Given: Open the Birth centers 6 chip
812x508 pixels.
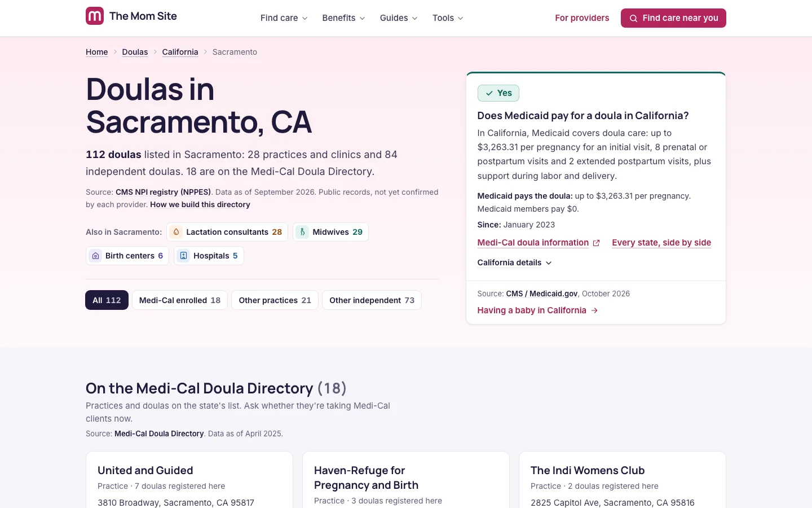Looking at the screenshot, I should click(127, 256).
